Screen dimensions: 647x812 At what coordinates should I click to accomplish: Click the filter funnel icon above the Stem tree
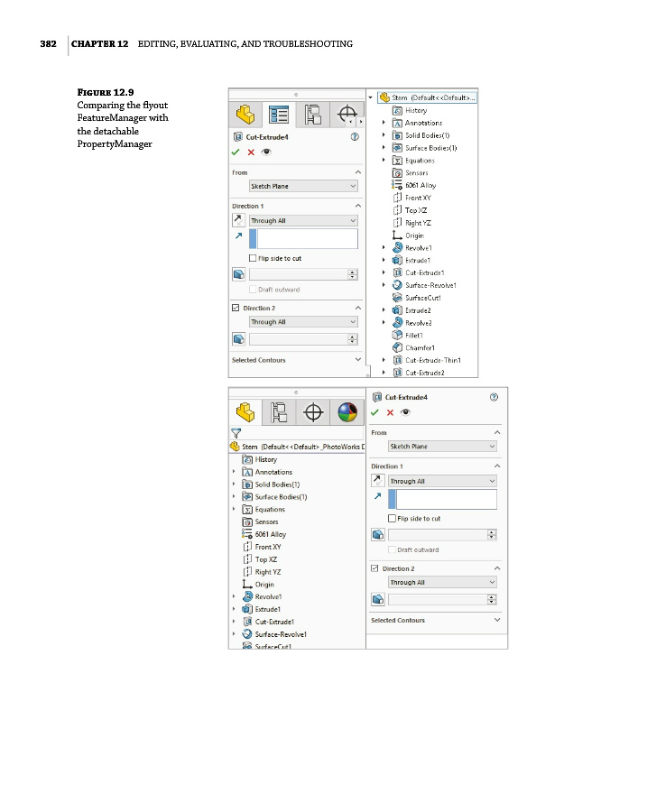[236, 432]
